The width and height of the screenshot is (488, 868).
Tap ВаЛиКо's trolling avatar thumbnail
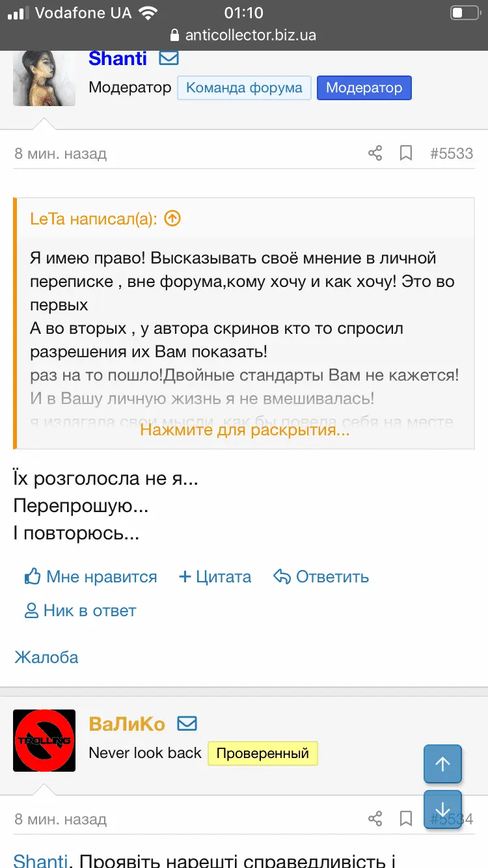click(x=44, y=740)
